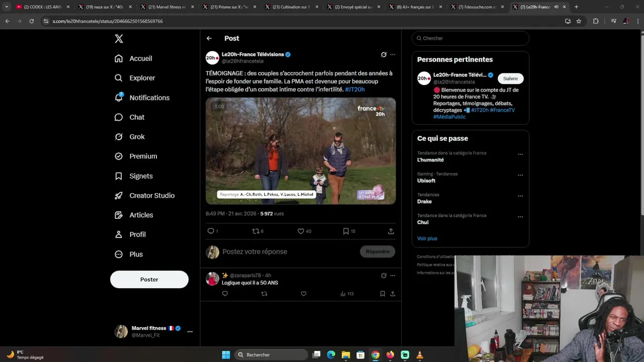Image resolution: width=644 pixels, height=362 pixels.
Task: Click Postez votre réponse field
Action: (289, 252)
